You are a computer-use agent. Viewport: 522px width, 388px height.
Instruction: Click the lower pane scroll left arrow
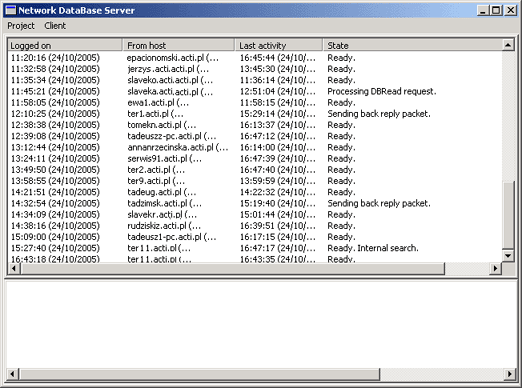12,374
